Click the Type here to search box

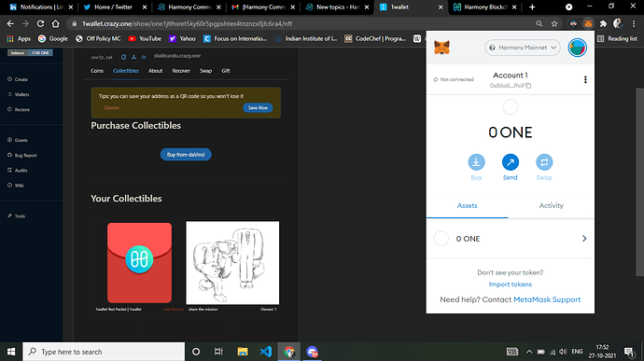coord(104,352)
